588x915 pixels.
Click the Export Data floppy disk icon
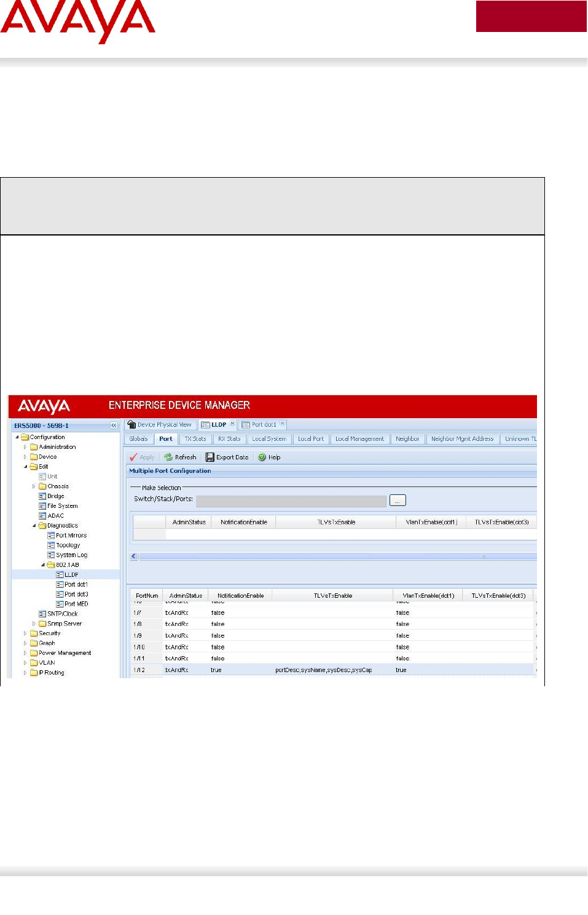(210, 457)
